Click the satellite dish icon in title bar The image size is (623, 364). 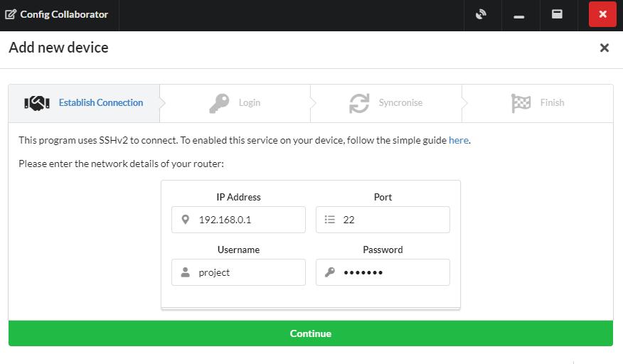(481, 14)
